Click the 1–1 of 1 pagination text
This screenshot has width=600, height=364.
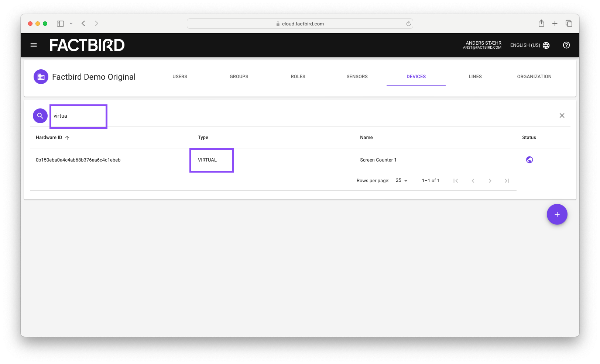[x=431, y=181]
